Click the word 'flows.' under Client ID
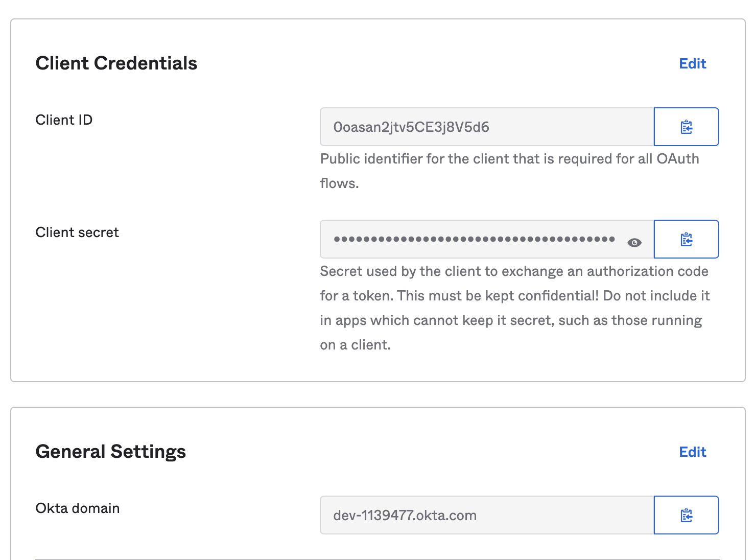The width and height of the screenshot is (755, 560). (339, 183)
